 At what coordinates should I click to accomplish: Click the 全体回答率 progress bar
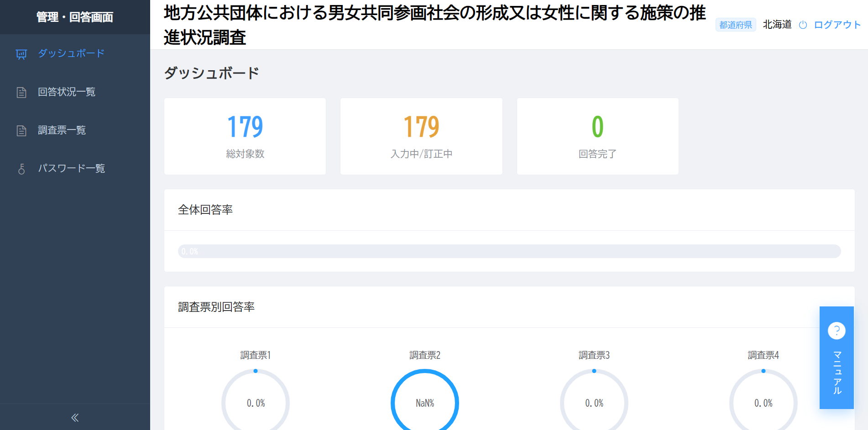tap(509, 251)
